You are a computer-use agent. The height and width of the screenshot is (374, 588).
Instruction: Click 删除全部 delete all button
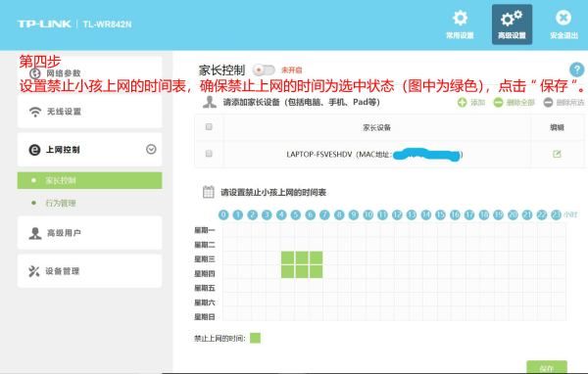pos(514,102)
